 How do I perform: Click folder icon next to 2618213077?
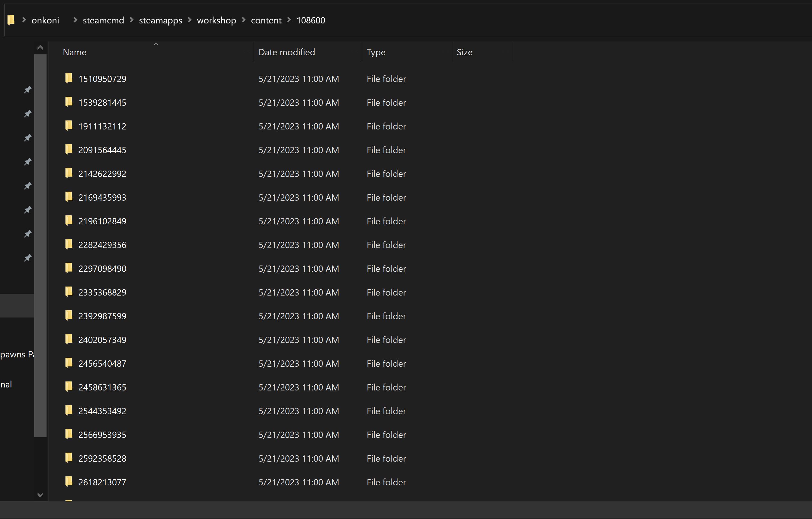pos(69,481)
